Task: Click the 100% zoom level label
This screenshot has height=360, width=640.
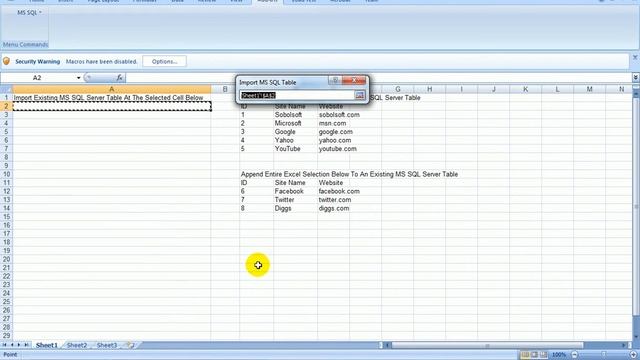Action: (559, 355)
